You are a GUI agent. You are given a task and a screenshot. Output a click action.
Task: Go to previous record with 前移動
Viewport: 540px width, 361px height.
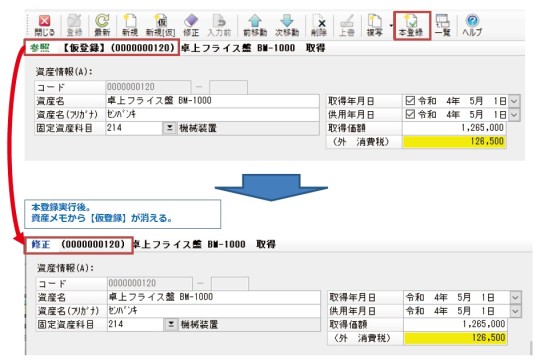pos(255,25)
